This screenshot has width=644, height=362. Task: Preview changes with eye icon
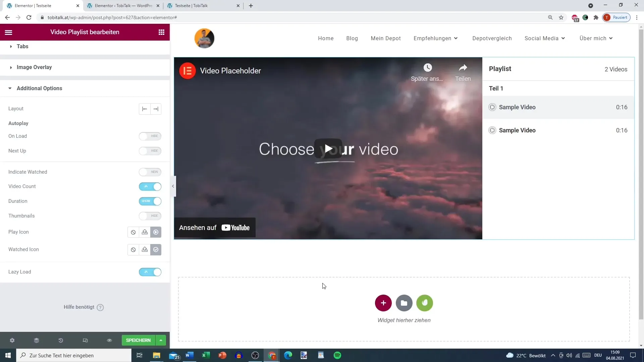click(x=109, y=340)
